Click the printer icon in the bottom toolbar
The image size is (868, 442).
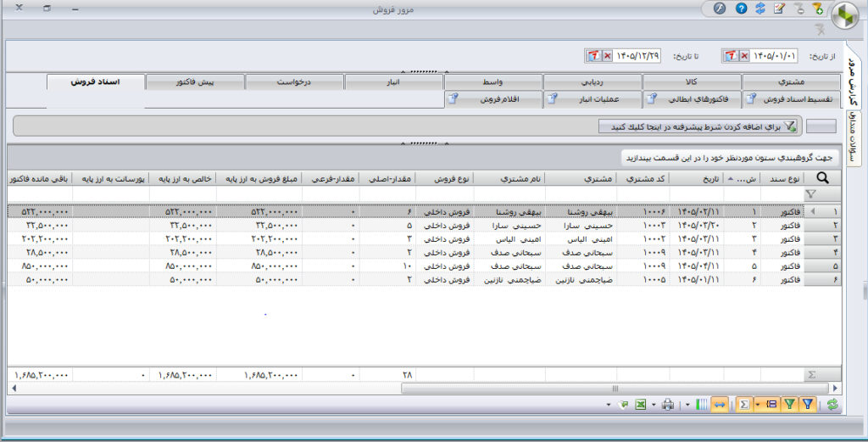tap(668, 405)
